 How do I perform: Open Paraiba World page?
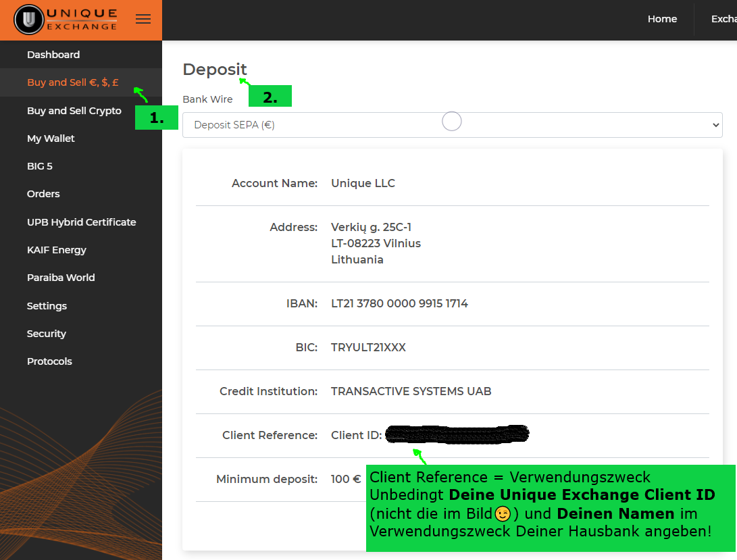(x=61, y=278)
